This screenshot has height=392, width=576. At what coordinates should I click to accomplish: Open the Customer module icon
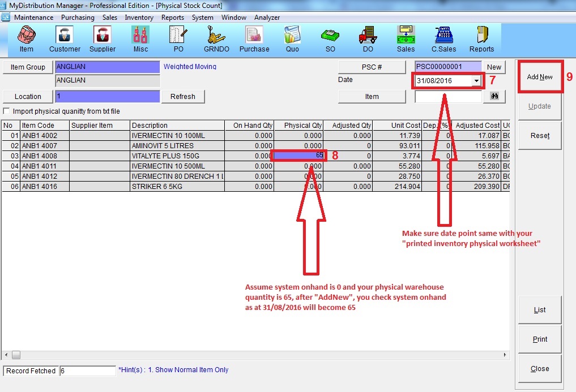65,39
